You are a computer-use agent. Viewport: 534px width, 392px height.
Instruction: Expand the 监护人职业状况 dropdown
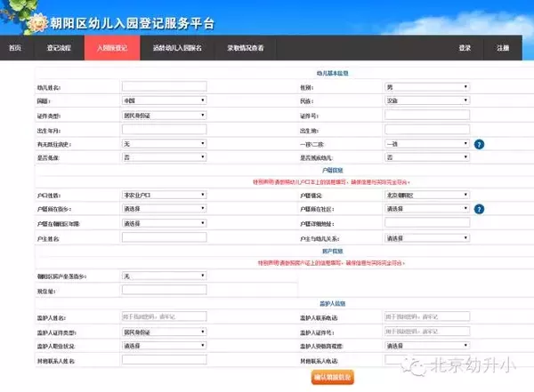point(164,345)
